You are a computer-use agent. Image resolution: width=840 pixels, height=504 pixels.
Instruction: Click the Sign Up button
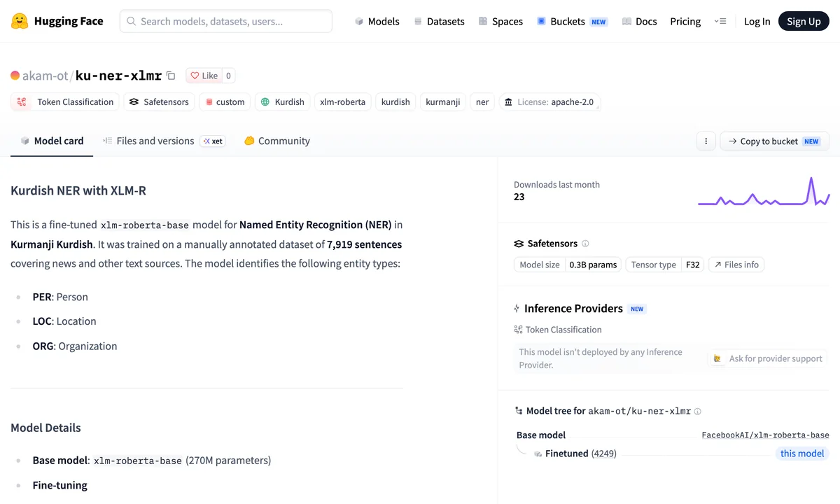(x=804, y=21)
